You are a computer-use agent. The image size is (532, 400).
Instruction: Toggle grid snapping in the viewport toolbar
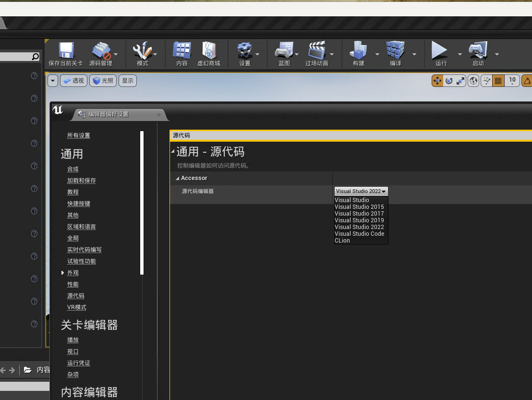(498, 81)
